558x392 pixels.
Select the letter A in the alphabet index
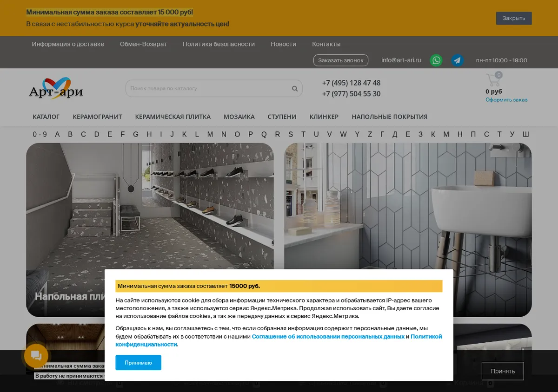[57, 134]
